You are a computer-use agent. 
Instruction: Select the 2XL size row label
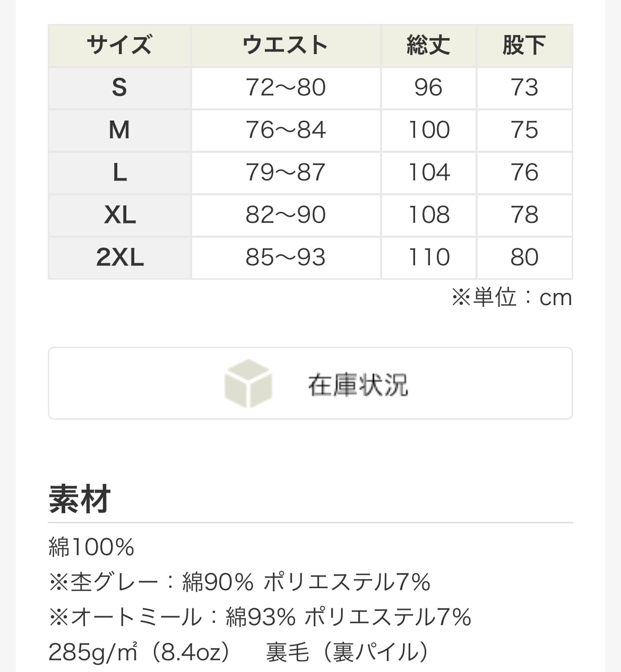click(x=119, y=257)
